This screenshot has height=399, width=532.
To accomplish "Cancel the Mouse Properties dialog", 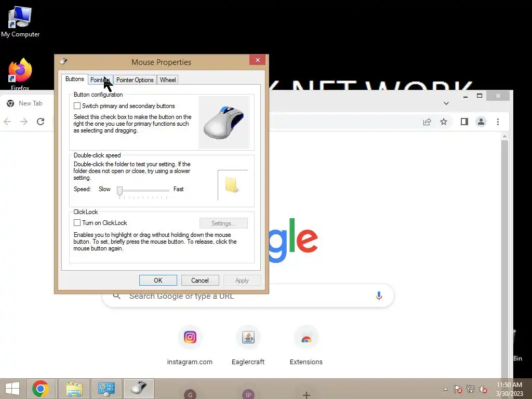I will click(200, 280).
